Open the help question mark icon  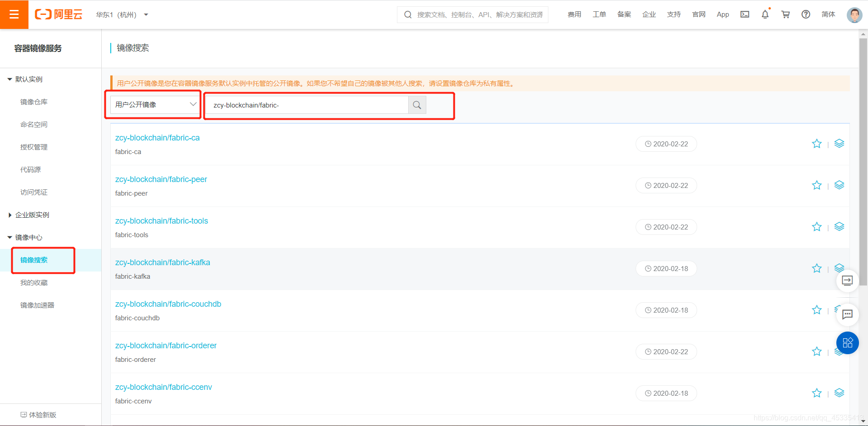tap(806, 14)
